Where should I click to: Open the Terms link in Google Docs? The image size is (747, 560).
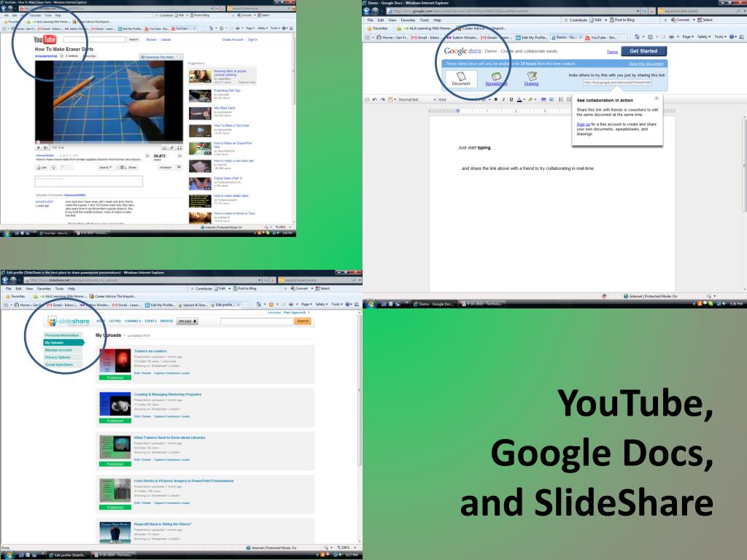click(612, 52)
